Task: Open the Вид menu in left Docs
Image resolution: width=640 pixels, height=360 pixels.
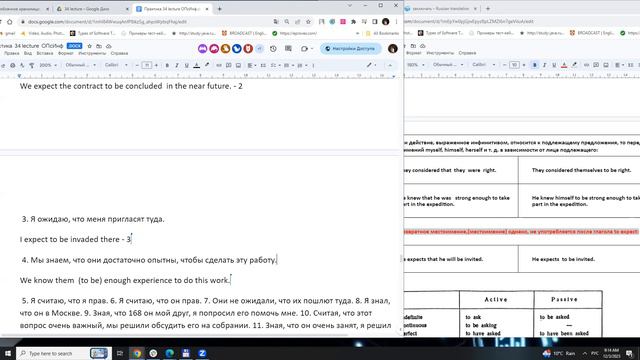Action: click(28, 53)
